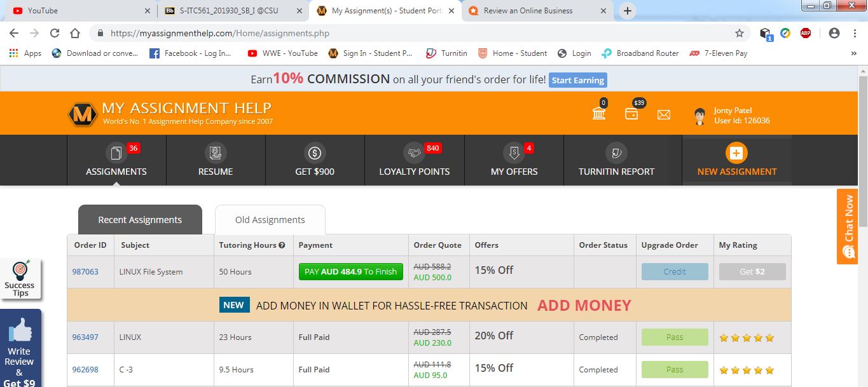Viewport: 868px width, 387px height.
Task: Open order ID 963497
Action: [x=85, y=337]
